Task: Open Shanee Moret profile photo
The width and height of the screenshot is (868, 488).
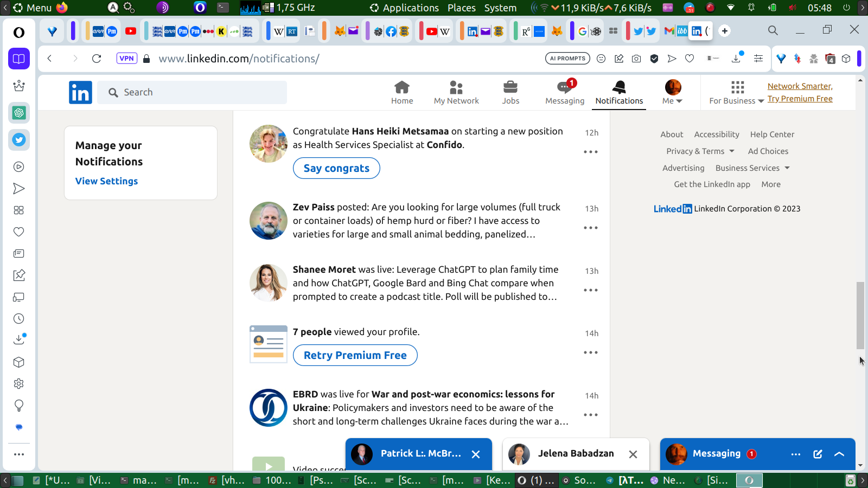Action: [269, 283]
